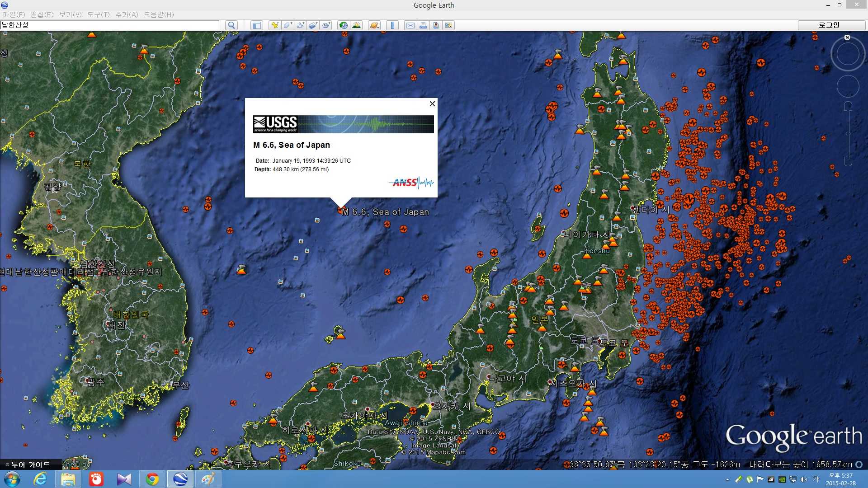
Task: Click the 나고야 시 city label
Action: pyautogui.click(x=508, y=379)
